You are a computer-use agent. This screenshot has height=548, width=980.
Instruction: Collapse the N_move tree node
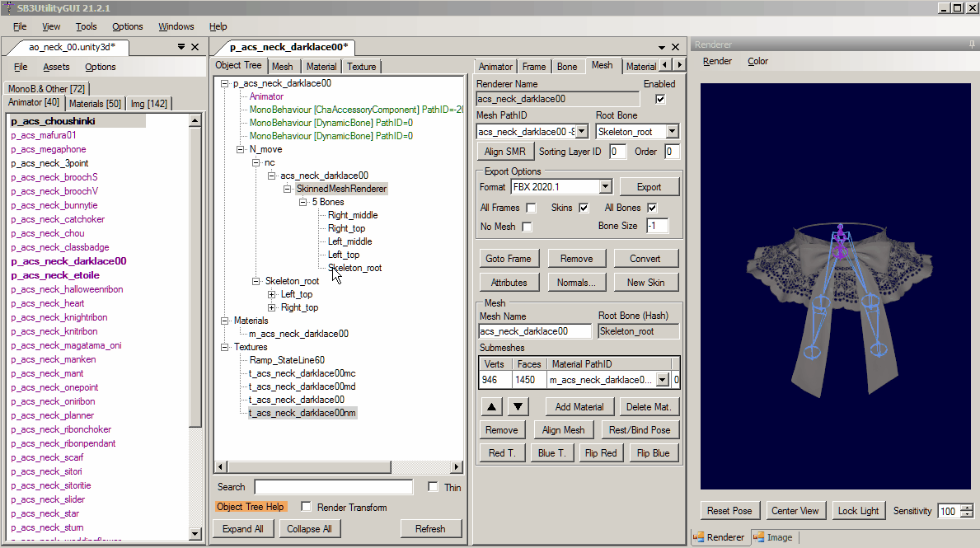coord(240,149)
